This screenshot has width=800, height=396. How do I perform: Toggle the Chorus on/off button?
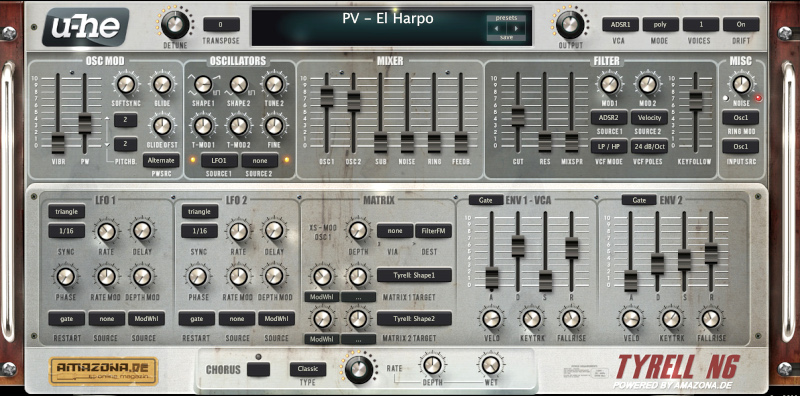tap(258, 369)
